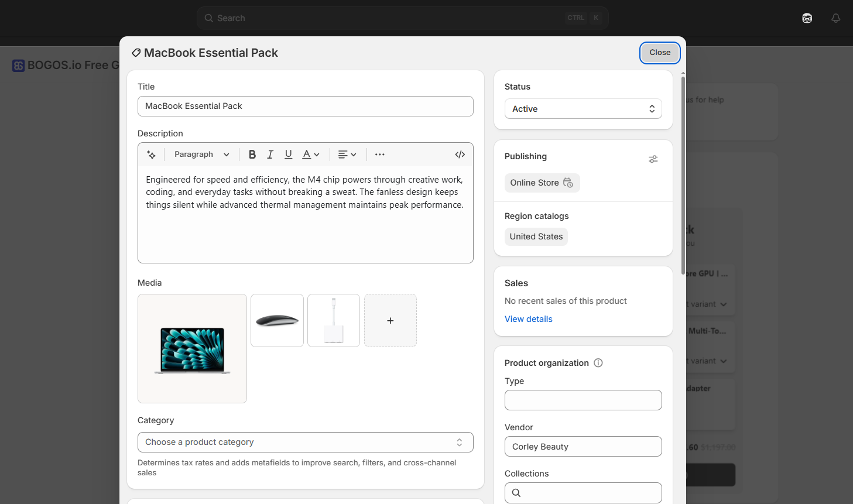Click the Product organization info icon

[x=598, y=363]
